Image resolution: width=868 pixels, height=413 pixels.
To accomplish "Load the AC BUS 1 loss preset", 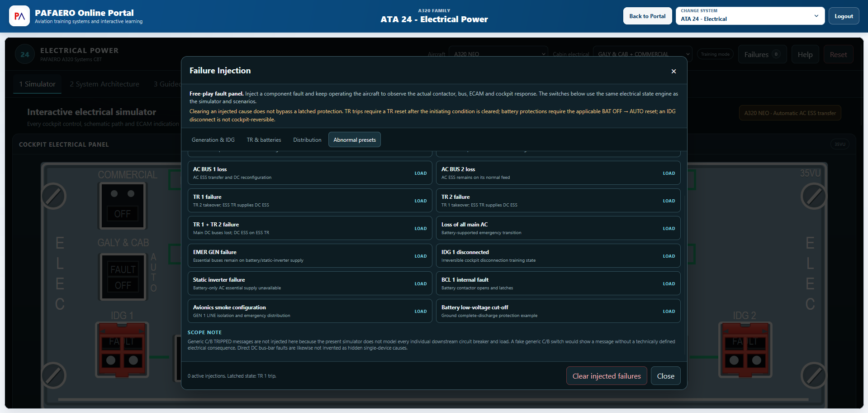I will tap(421, 173).
